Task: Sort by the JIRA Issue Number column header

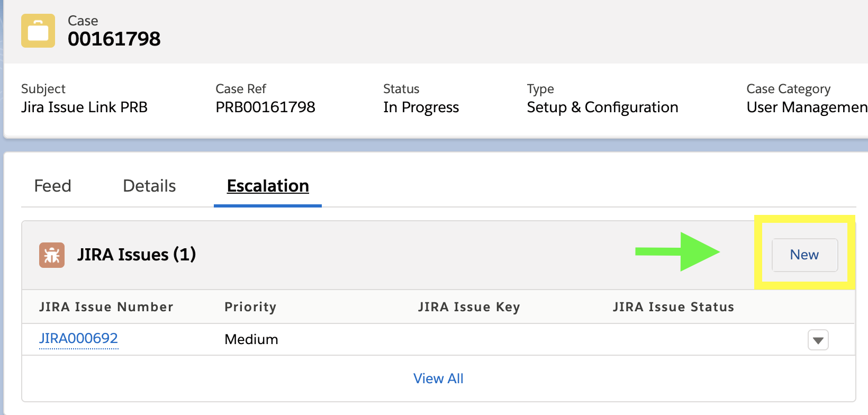Action: point(106,307)
